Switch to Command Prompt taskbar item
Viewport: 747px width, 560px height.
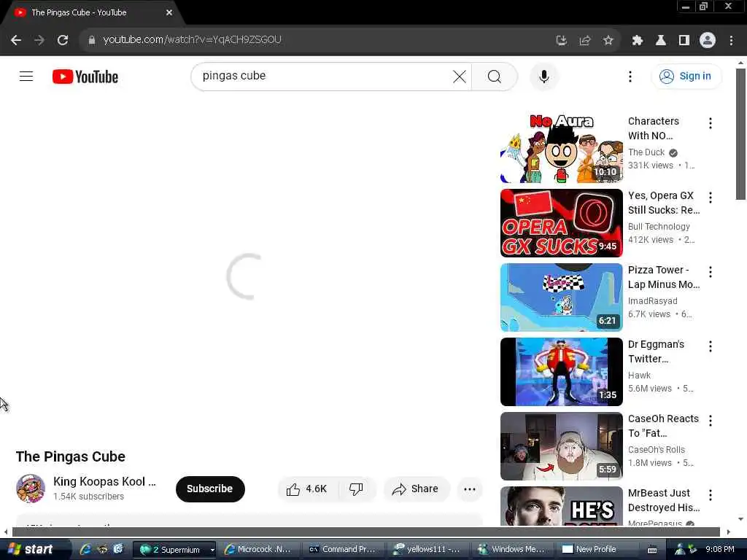tap(342, 550)
